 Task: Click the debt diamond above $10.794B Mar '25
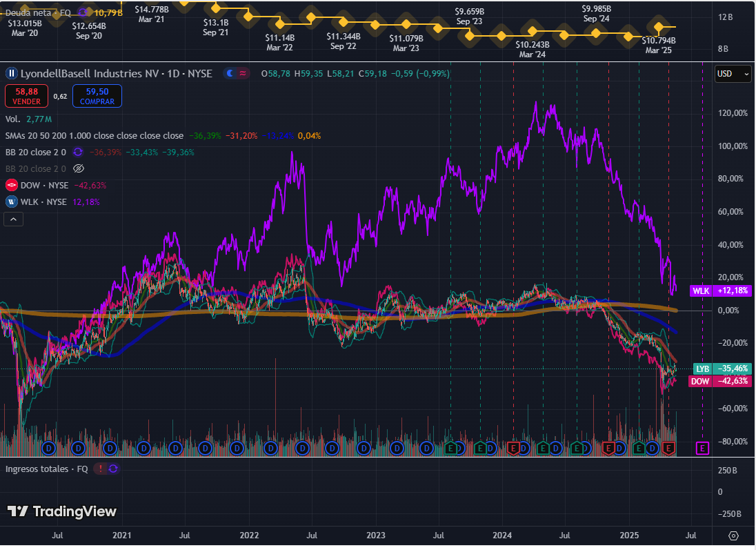pyautogui.click(x=659, y=26)
